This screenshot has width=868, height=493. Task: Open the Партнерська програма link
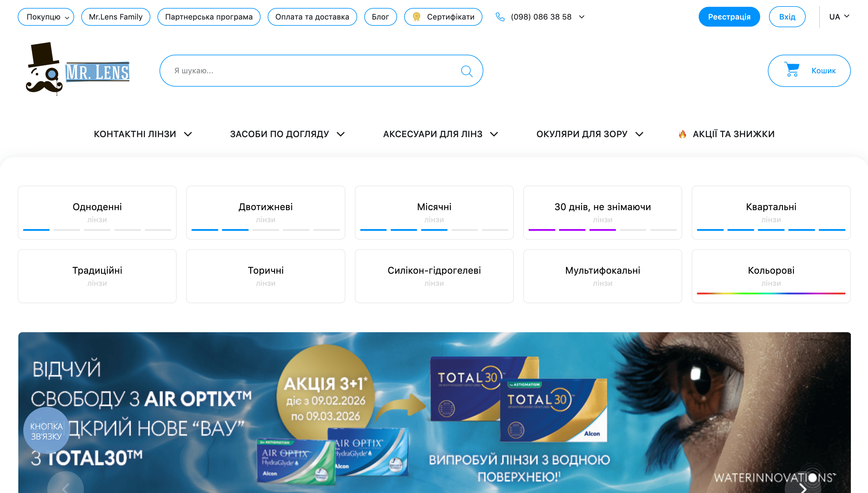coord(209,17)
